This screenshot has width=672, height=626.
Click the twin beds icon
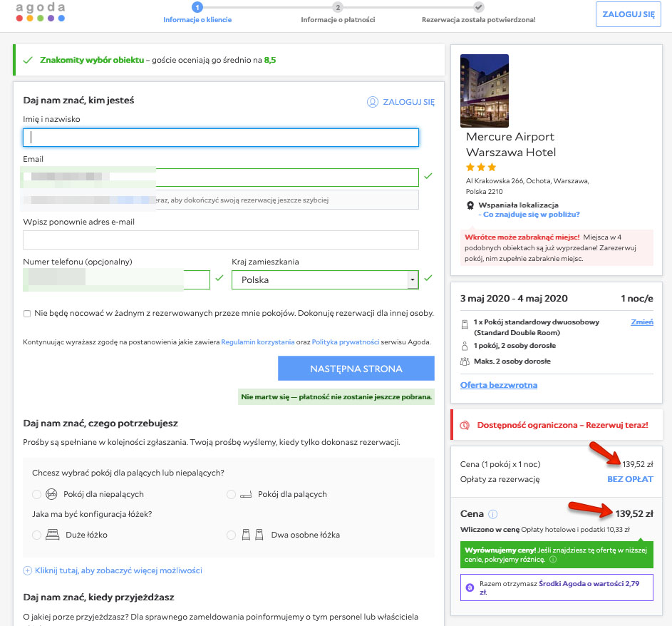252,535
